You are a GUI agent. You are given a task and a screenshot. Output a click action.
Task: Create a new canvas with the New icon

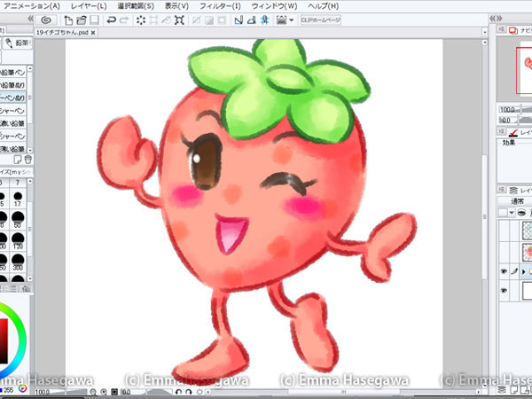(x=68, y=20)
